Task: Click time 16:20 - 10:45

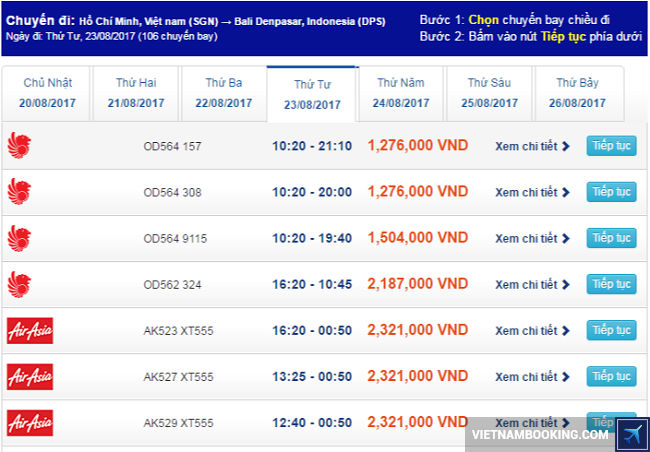Action: tap(312, 284)
